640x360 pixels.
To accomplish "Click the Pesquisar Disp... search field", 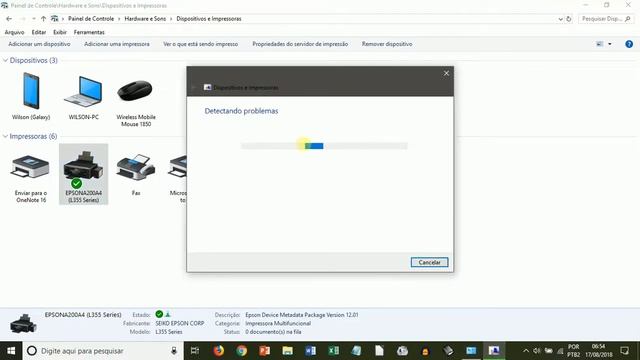I will [606, 19].
